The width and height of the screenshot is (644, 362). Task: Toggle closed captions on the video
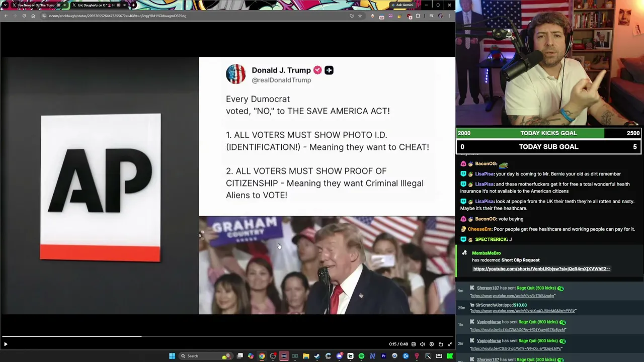414,344
